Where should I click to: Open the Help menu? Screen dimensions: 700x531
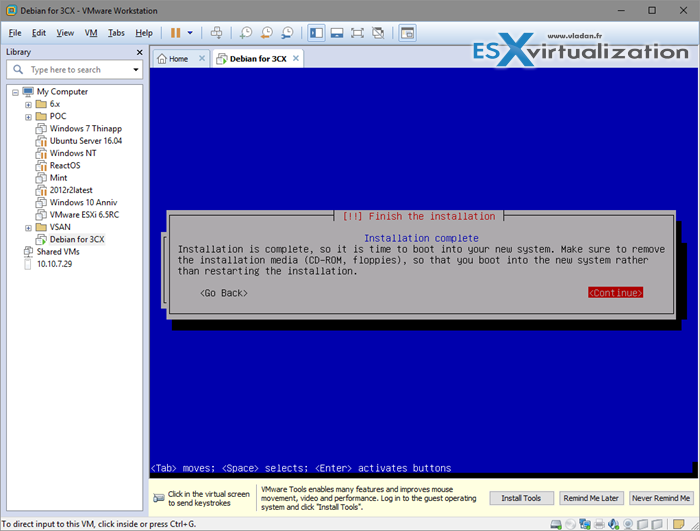click(144, 33)
